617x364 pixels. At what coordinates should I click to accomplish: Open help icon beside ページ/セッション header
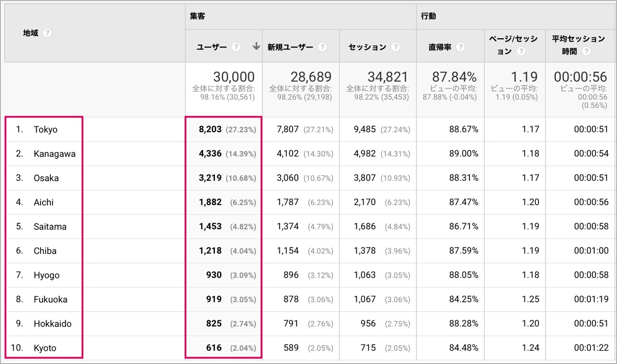(x=521, y=52)
